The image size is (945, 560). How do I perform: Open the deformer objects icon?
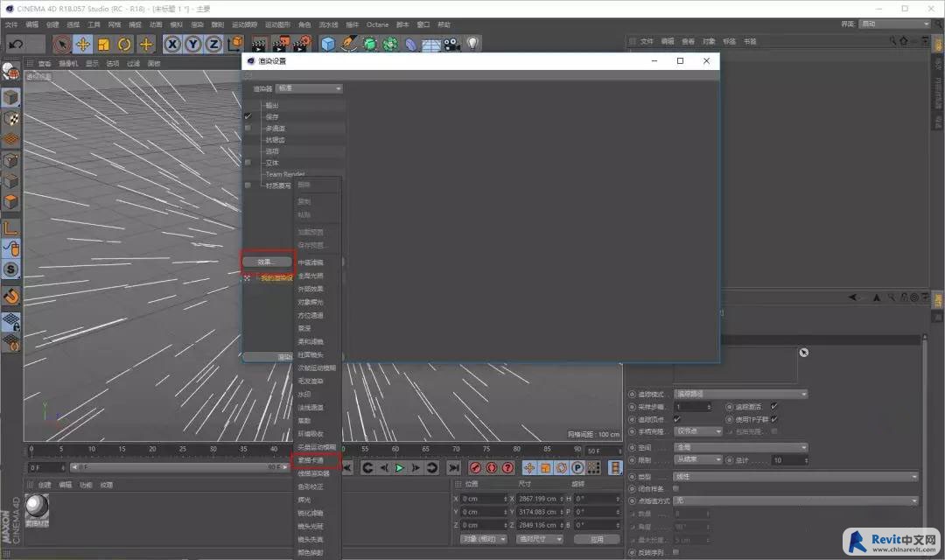(410, 44)
